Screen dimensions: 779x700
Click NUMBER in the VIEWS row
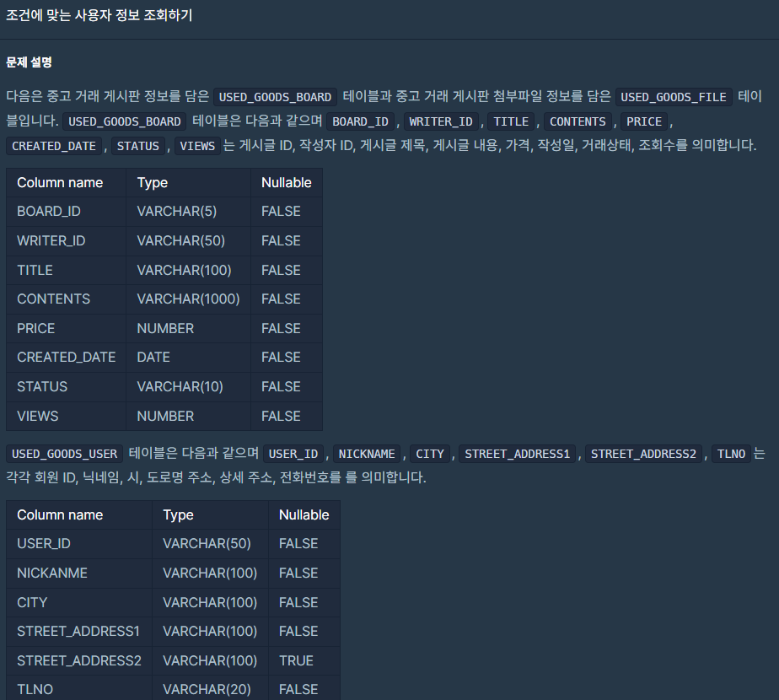(188, 416)
